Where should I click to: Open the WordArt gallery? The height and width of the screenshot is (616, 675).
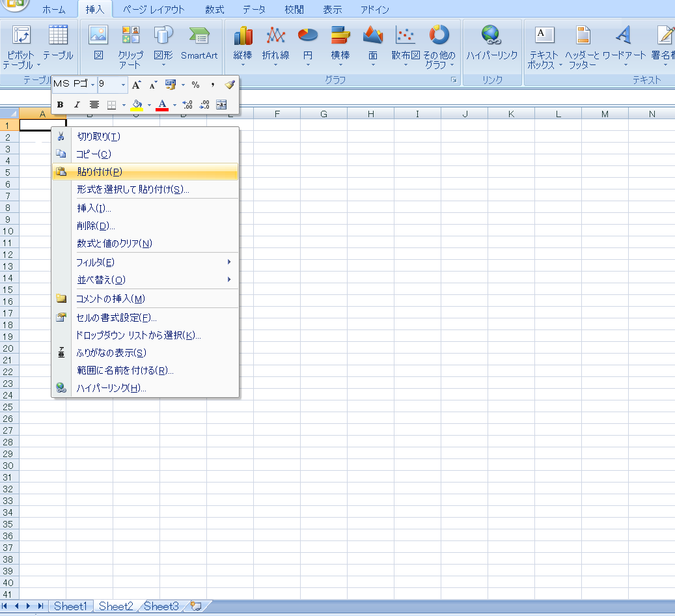click(x=624, y=45)
